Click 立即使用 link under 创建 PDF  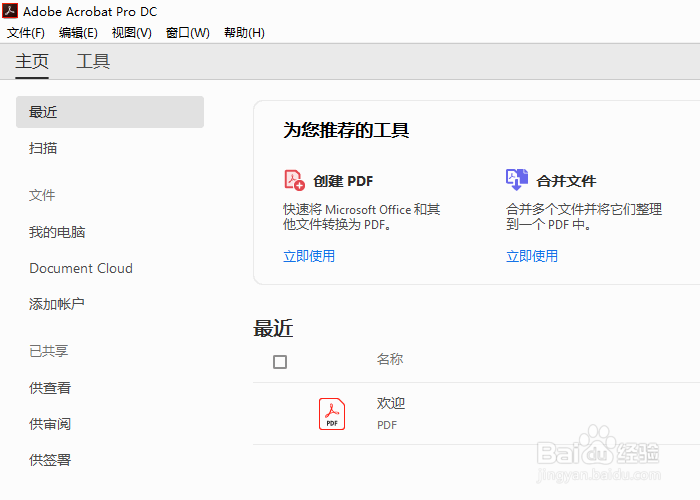[309, 256]
